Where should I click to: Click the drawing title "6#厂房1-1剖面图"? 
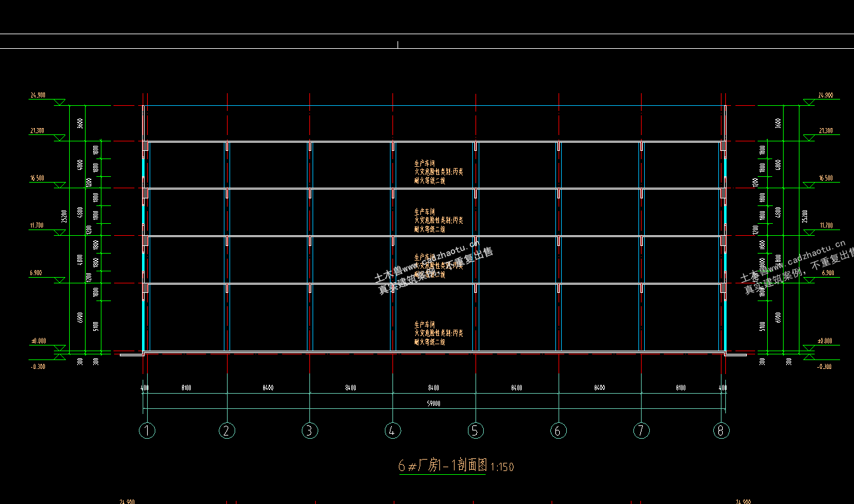coord(443,465)
